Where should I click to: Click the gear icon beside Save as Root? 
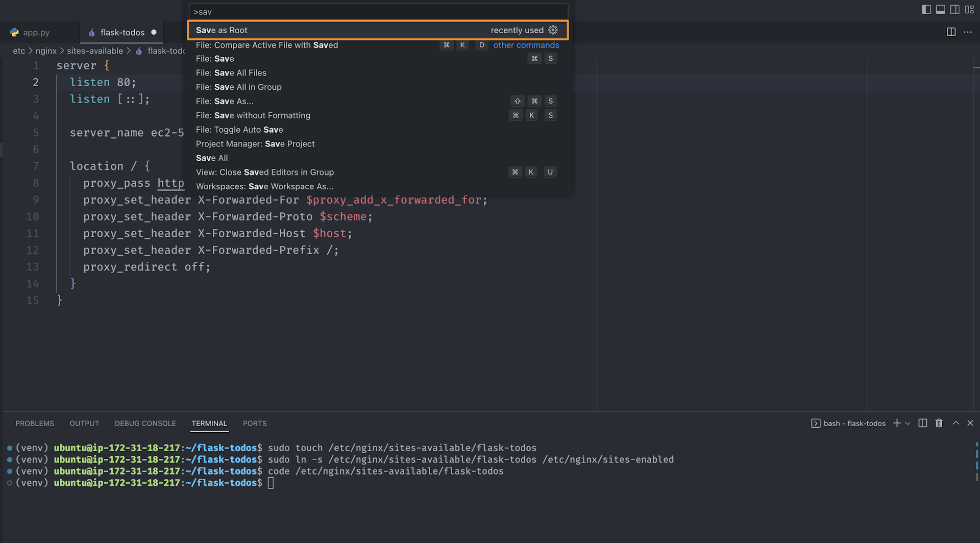(553, 30)
